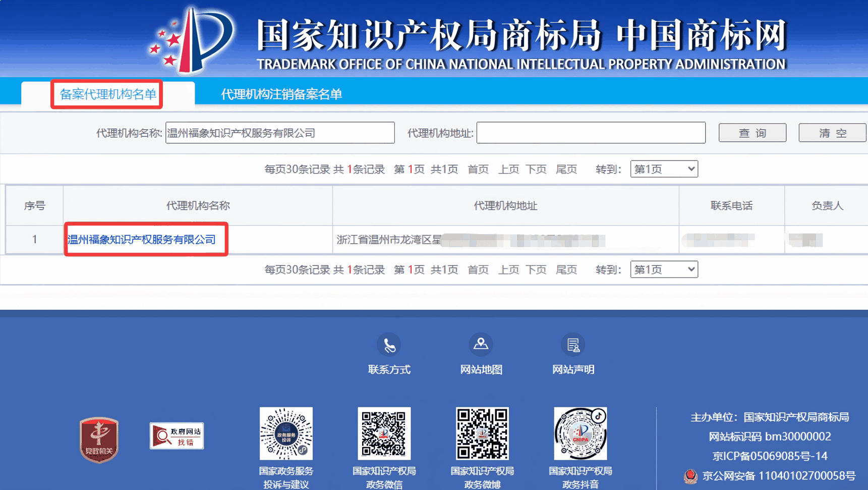Click the 国家政务服务投诉与建议 QR code
The height and width of the screenshot is (490, 868).
click(286, 433)
